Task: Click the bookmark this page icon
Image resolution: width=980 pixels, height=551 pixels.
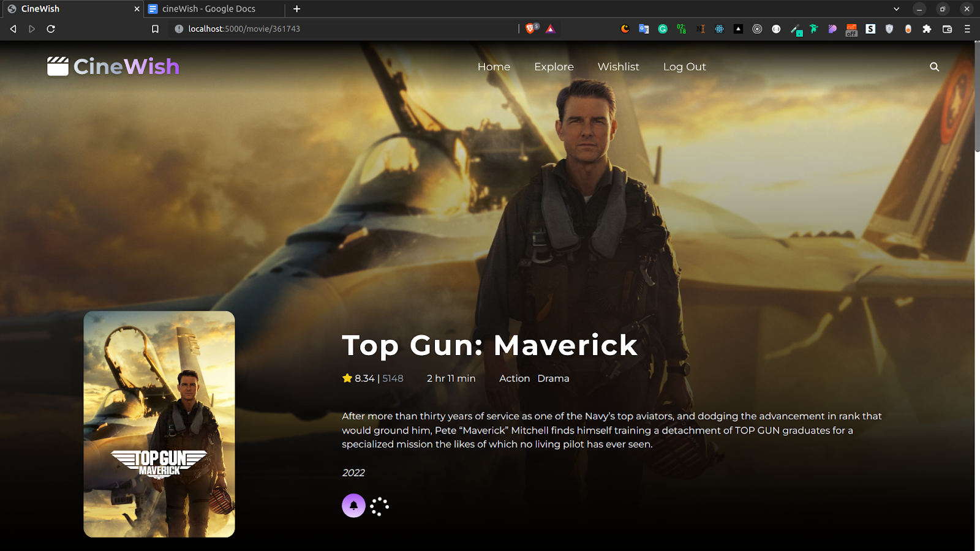Action: tap(155, 29)
